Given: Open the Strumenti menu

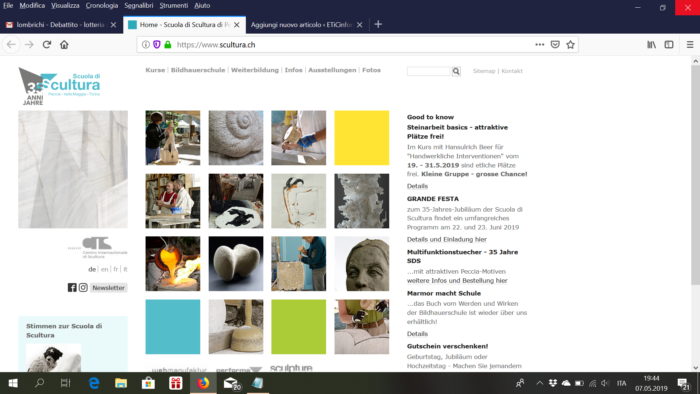Looking at the screenshot, I should pos(174,6).
